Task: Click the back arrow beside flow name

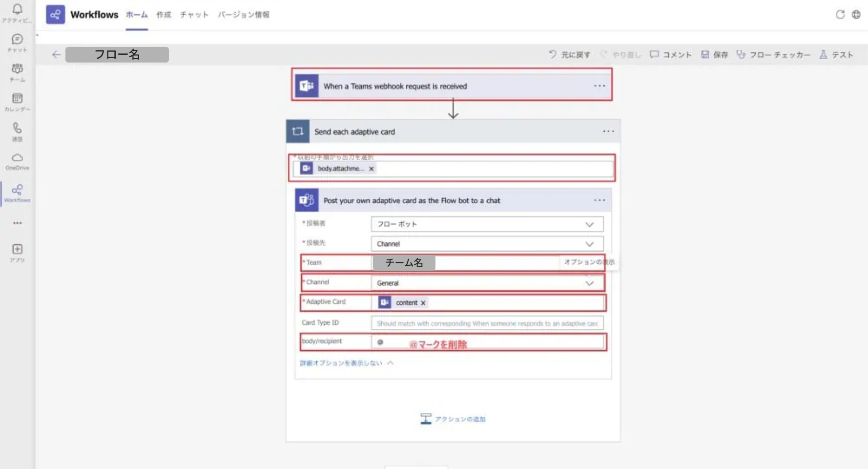Action: click(56, 55)
